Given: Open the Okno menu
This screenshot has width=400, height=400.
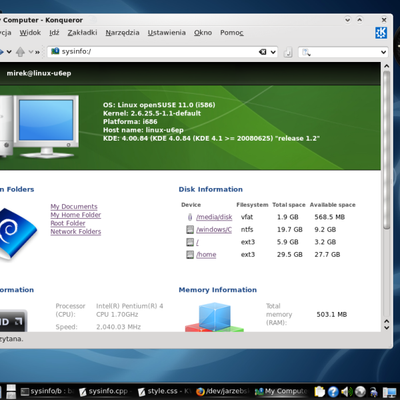Looking at the screenshot, I should 203,33.
